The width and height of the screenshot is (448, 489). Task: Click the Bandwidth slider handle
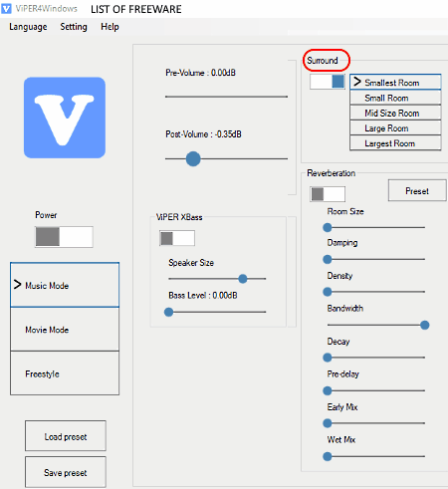tap(425, 325)
